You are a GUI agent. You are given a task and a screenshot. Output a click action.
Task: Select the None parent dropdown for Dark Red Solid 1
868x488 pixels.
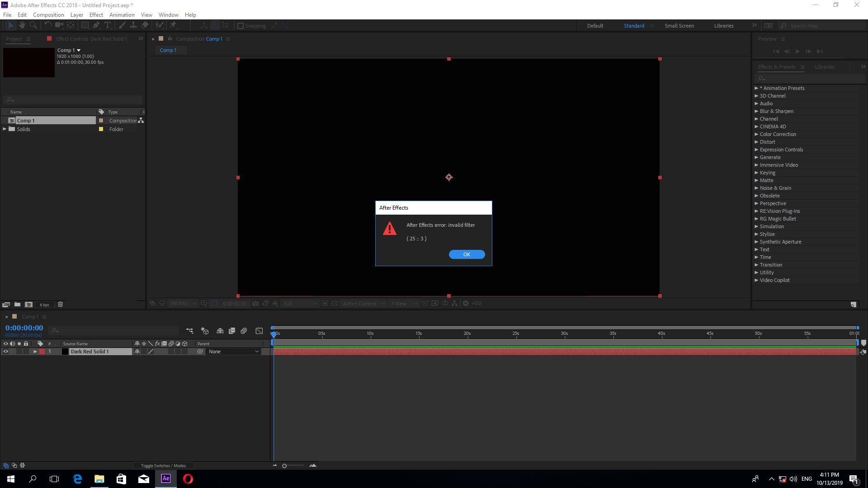tap(232, 352)
